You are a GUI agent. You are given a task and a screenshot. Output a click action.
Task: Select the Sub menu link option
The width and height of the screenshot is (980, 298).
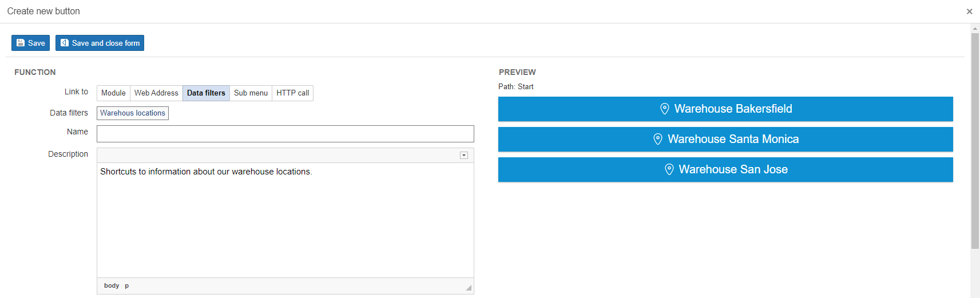251,93
